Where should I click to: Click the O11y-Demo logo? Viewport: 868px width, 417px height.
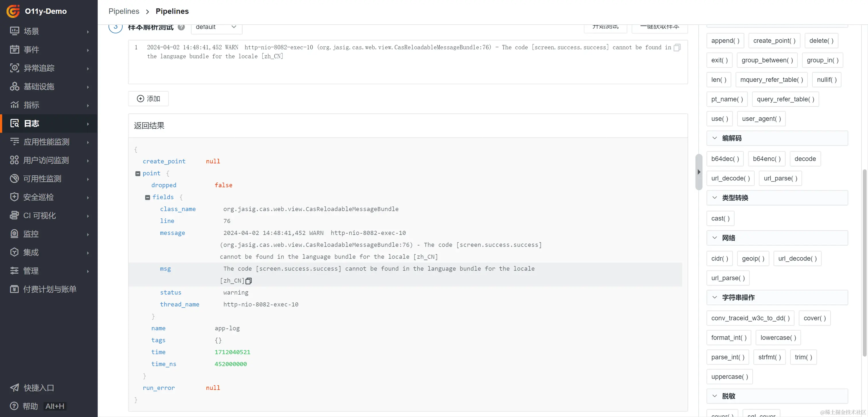(13, 11)
